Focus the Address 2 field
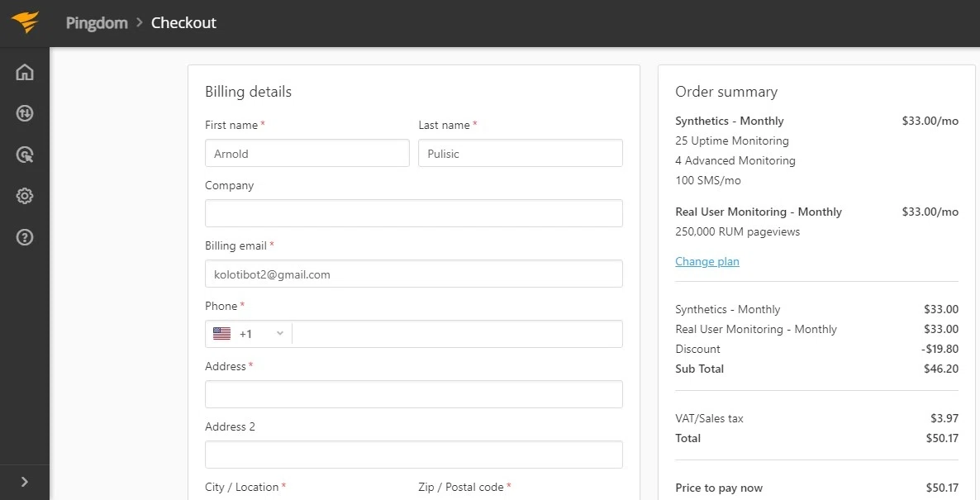 414,455
